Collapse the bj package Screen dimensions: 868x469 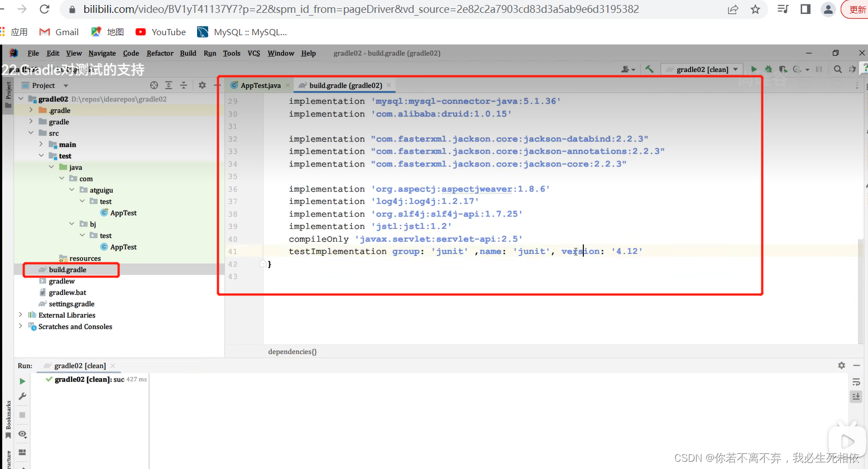pyautogui.click(x=72, y=224)
